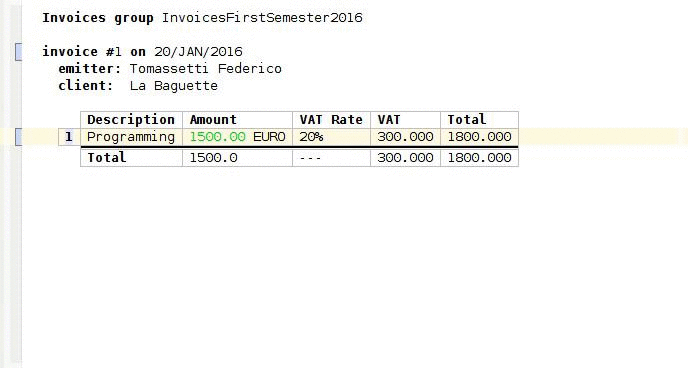
Task: Select the emitter name Tomassetti Federico
Action: pos(205,68)
